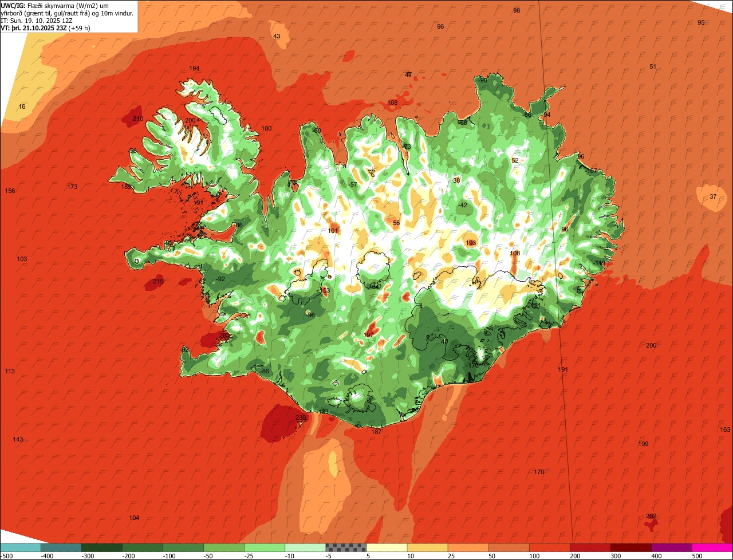Click the map value 194 north of Westfjords
This screenshot has width=733, height=560.
194,68
